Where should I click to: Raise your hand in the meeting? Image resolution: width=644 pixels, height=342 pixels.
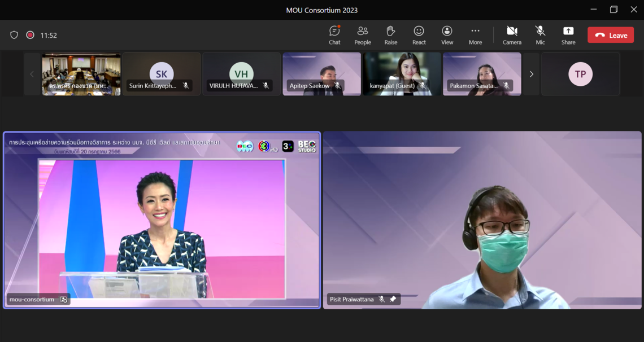(x=390, y=35)
